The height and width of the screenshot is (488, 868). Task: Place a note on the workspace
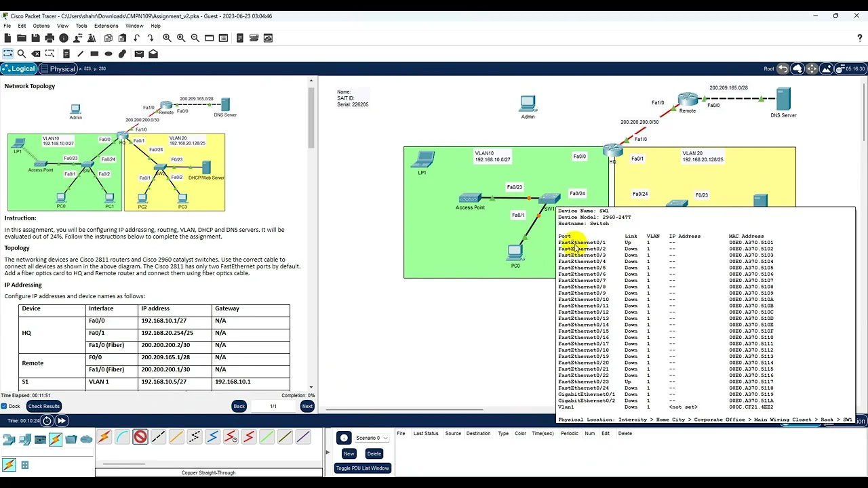click(x=66, y=54)
